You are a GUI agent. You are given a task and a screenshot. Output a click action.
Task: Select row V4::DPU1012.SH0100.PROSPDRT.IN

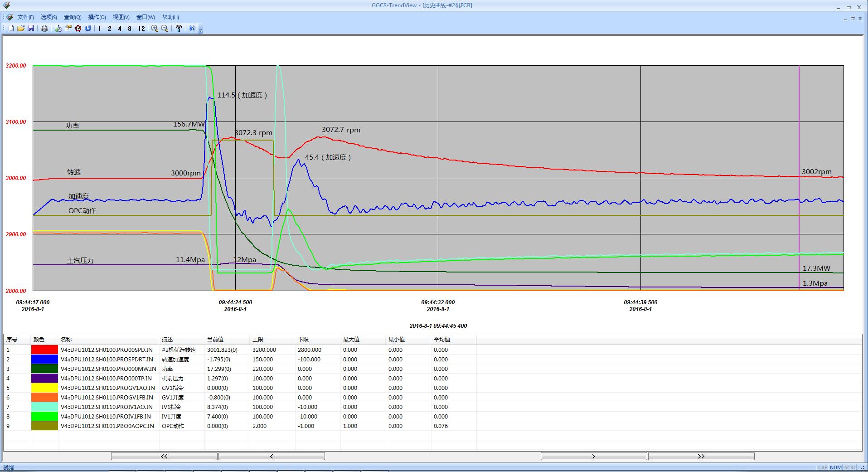[240, 359]
